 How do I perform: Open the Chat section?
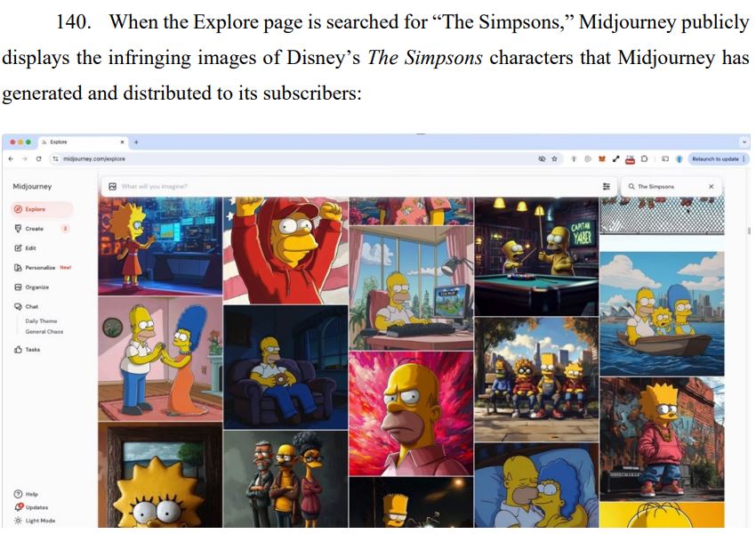[26, 306]
